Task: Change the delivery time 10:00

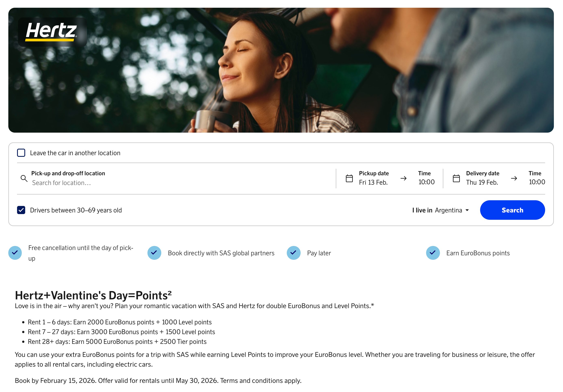Action: point(537,182)
